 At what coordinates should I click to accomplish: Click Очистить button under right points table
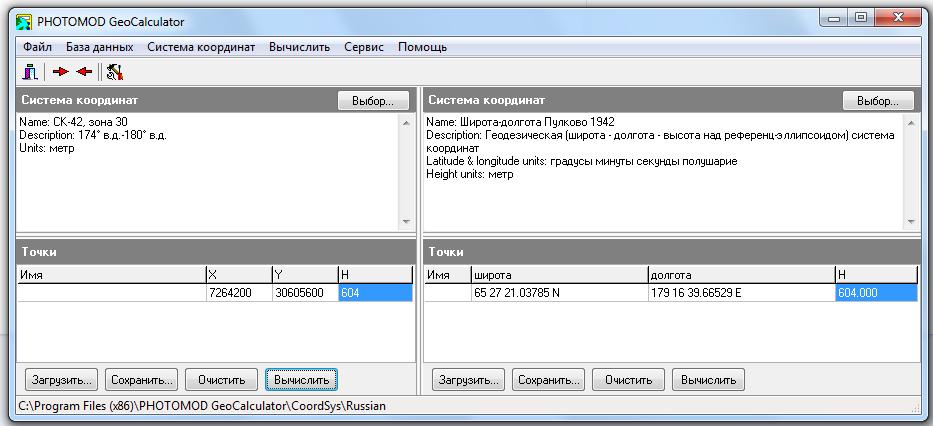[628, 380]
